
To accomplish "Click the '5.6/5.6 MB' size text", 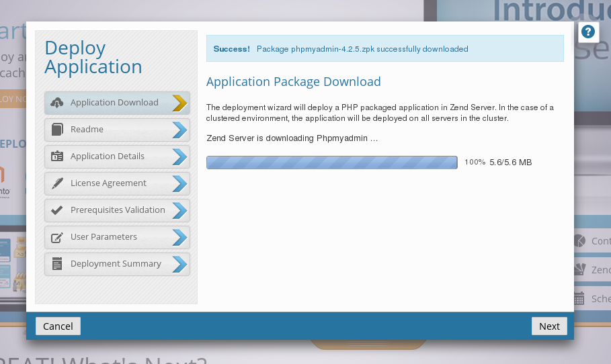I will tap(510, 163).
